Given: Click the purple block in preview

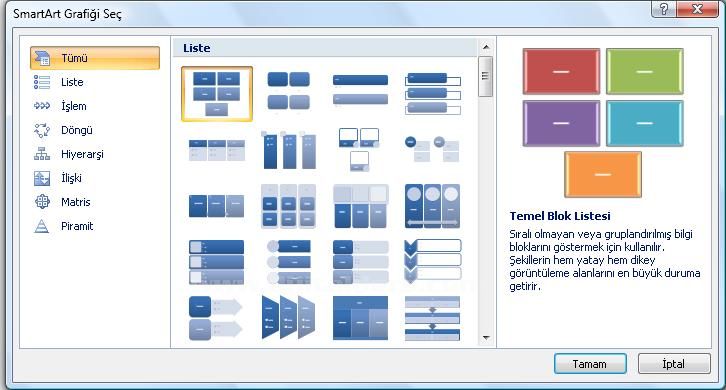Looking at the screenshot, I should click(561, 123).
